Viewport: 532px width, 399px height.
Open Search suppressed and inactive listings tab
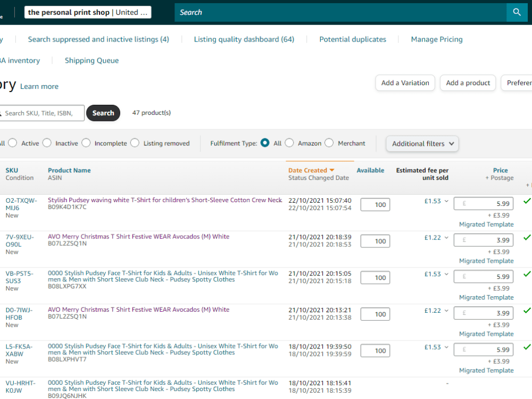coord(98,39)
